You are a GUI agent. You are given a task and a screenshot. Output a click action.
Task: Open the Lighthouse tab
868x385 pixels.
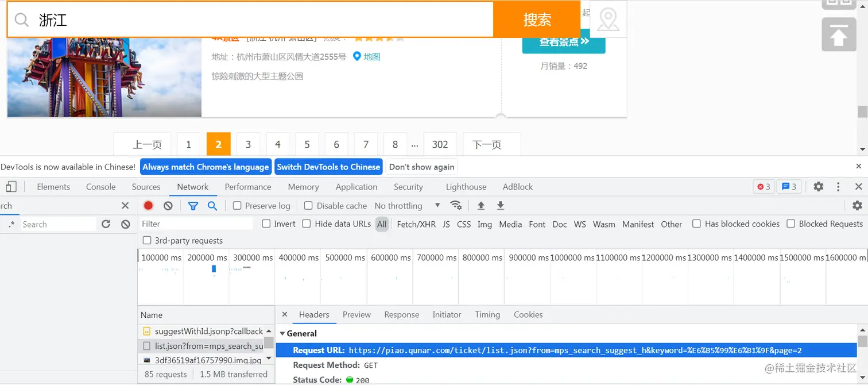coord(466,187)
